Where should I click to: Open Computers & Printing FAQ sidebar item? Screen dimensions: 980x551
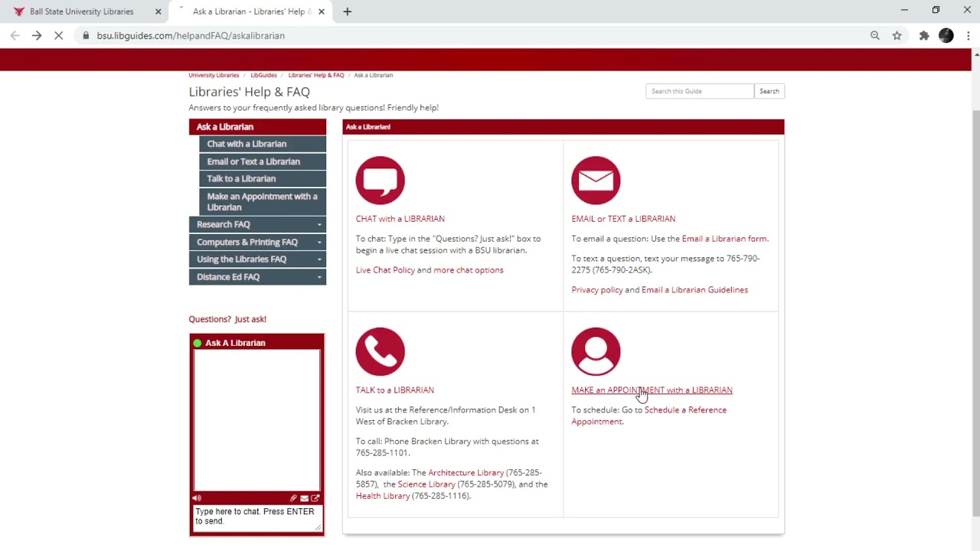(x=257, y=242)
